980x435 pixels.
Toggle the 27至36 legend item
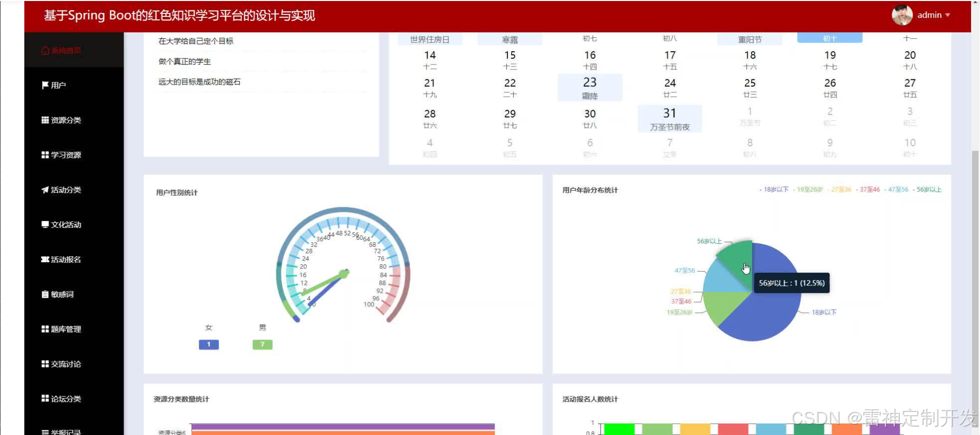tap(839, 190)
